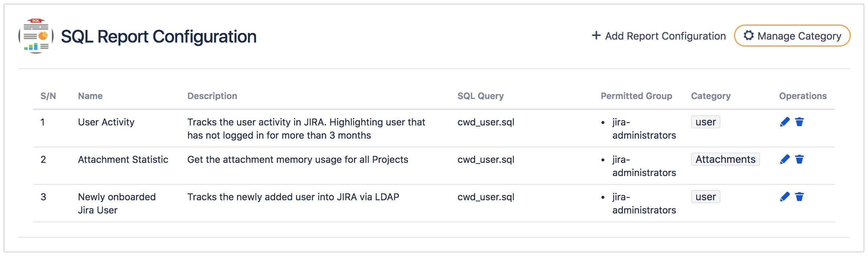Open the Manage Category button
This screenshot has height=256, width=868.
pos(792,36)
